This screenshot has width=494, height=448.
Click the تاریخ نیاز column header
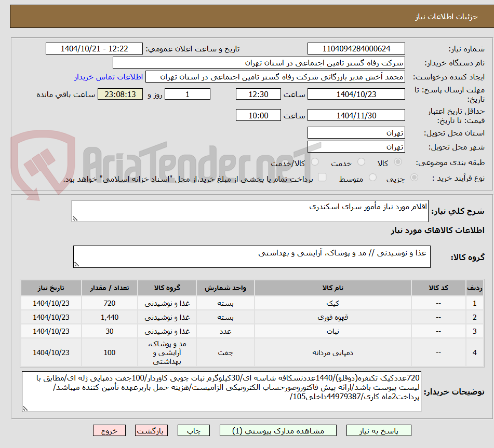tap(51, 288)
